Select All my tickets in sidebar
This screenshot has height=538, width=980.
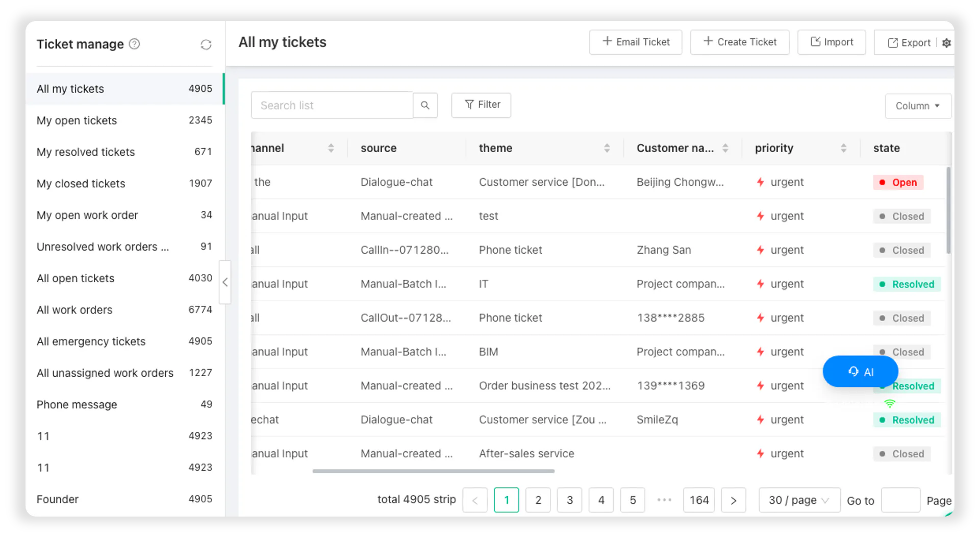point(124,89)
